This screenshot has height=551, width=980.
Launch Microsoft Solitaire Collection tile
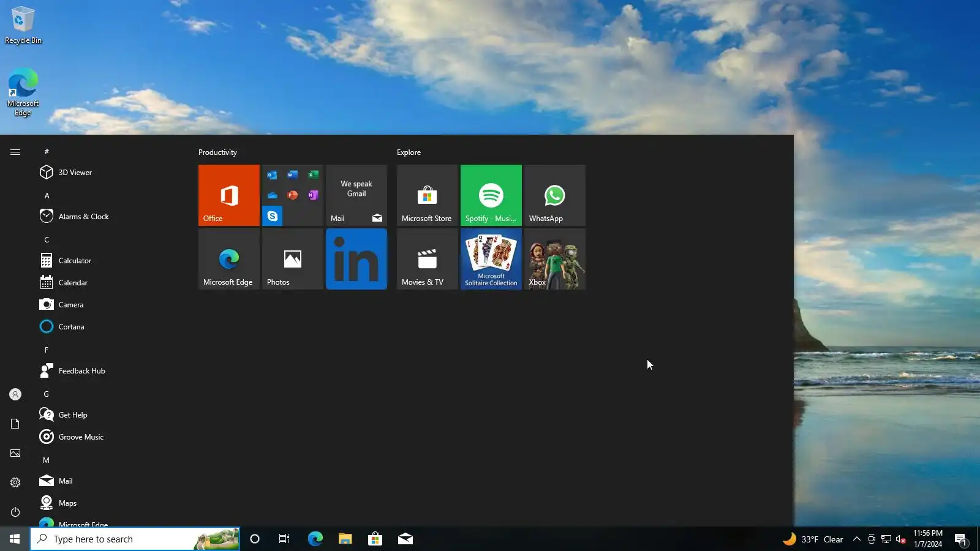(x=491, y=259)
